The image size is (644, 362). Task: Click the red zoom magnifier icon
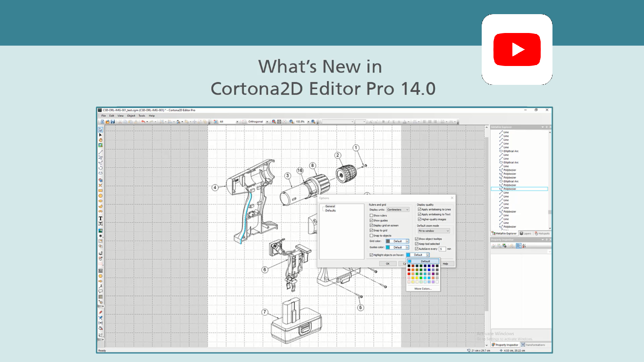coord(274,122)
